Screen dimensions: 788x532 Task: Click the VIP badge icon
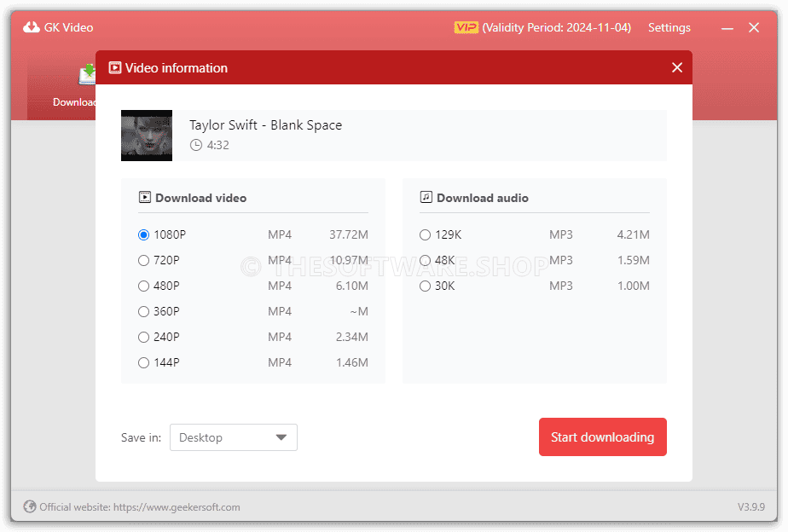[x=466, y=27]
